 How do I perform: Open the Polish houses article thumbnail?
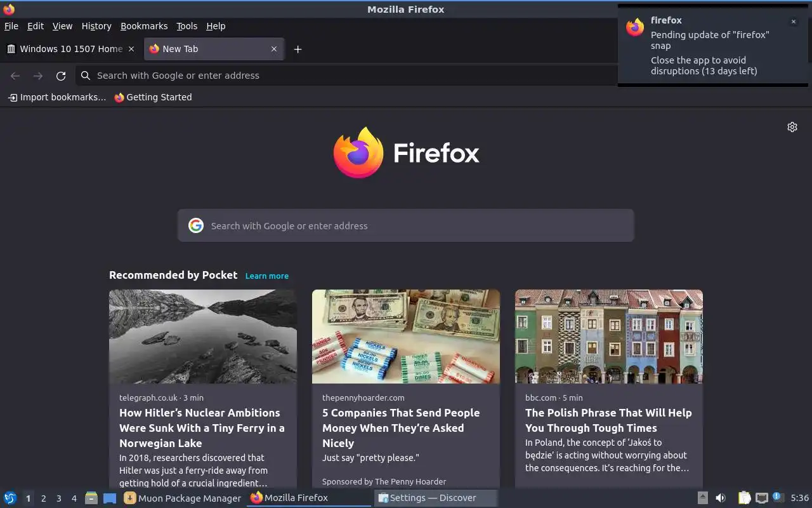609,337
